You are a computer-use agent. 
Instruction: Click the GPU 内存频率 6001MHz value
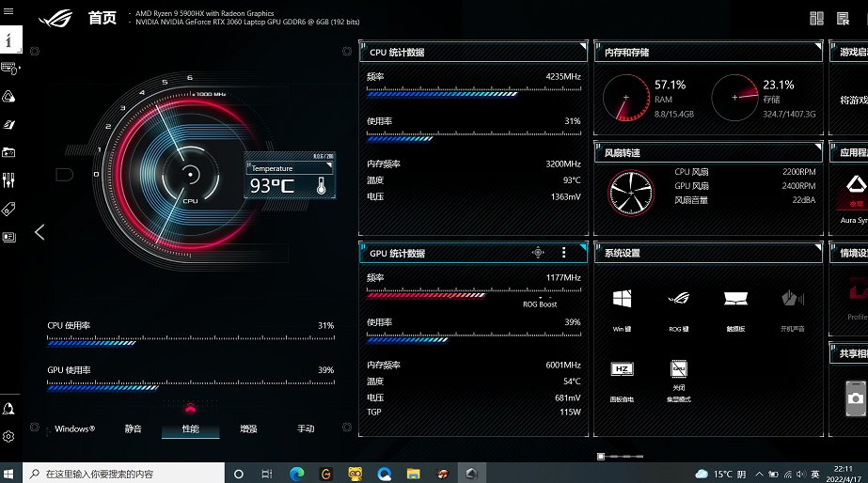[563, 366]
